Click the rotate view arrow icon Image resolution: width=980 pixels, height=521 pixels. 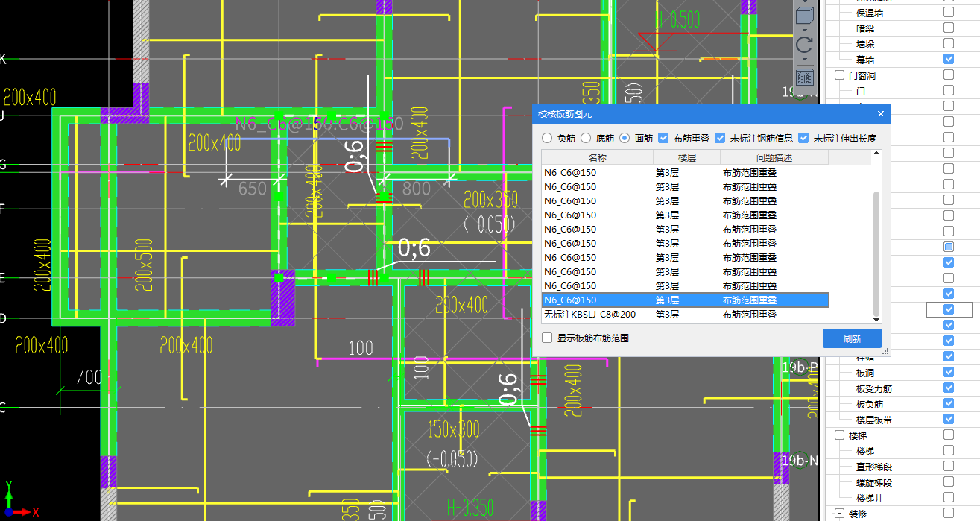[x=804, y=45]
